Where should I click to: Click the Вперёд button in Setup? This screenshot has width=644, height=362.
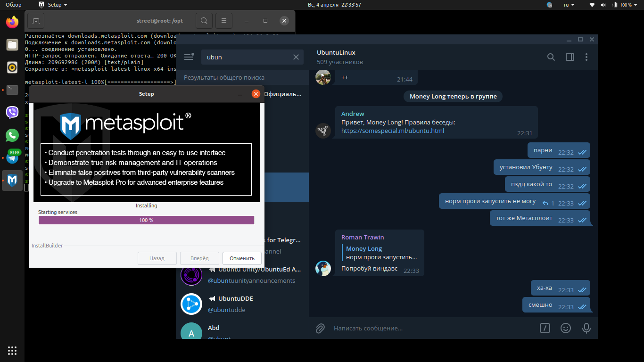[x=200, y=258]
